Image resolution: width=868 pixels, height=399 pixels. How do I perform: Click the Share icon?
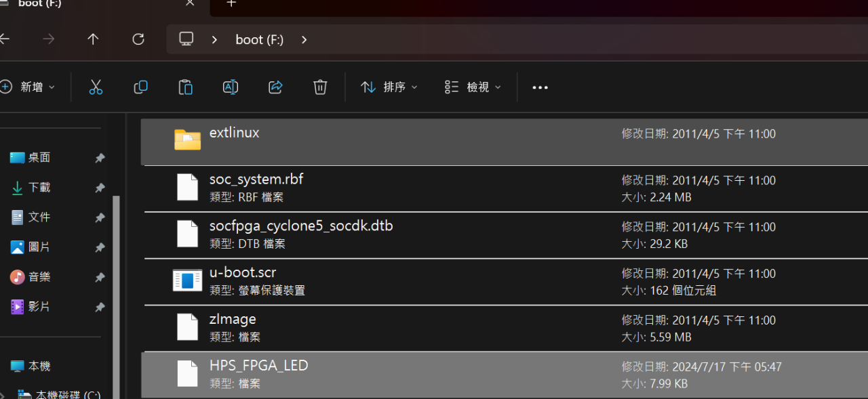tap(275, 87)
